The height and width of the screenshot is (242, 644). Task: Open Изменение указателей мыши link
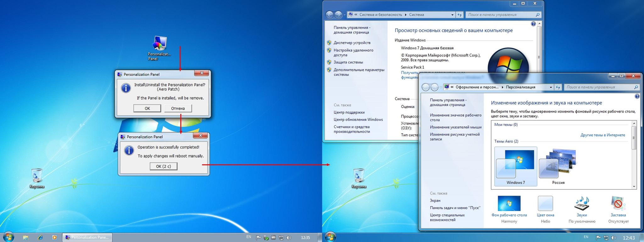(x=456, y=127)
